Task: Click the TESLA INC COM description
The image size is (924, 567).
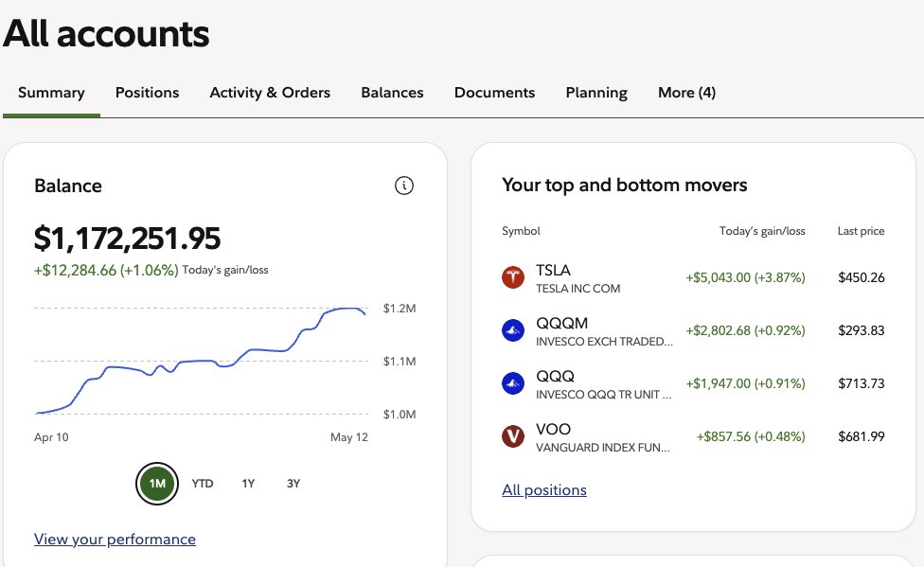Action: (578, 289)
